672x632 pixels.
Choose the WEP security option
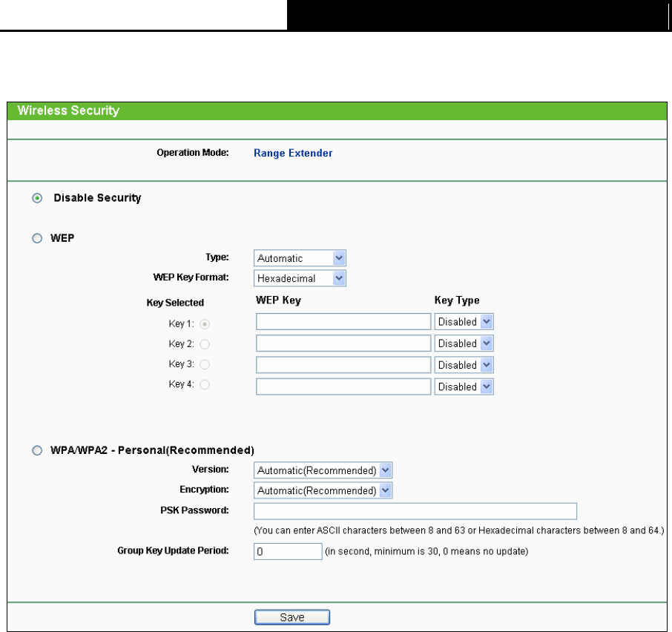coord(37,238)
